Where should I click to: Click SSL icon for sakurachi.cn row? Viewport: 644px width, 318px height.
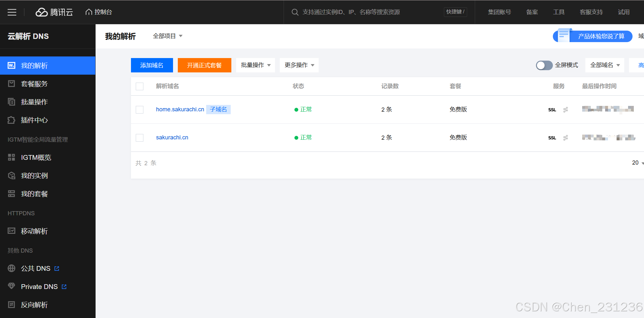pos(552,138)
